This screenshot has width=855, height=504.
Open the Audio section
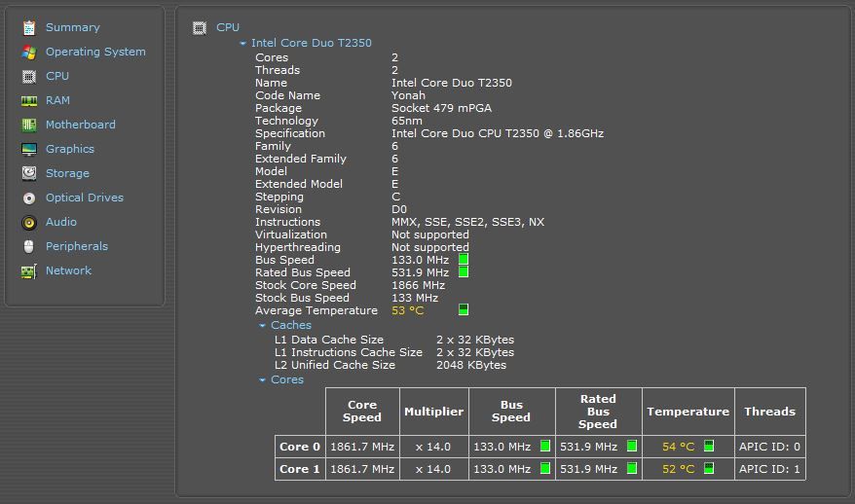point(61,222)
